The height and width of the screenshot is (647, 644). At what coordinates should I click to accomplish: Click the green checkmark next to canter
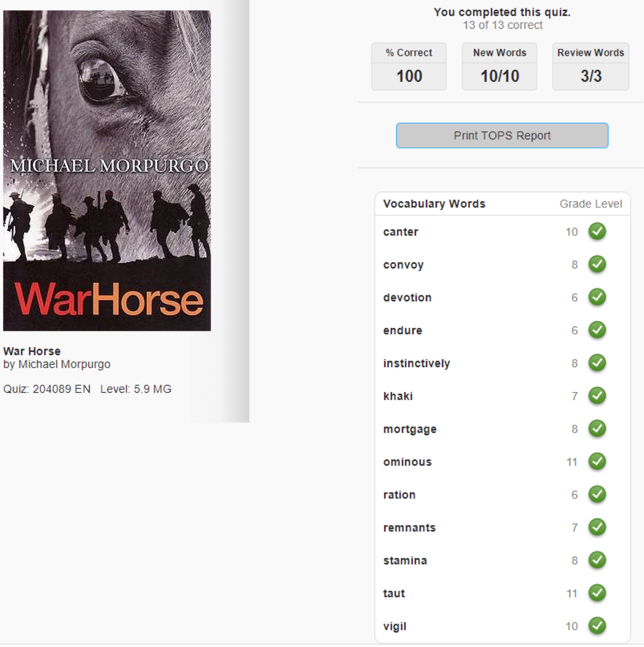click(597, 232)
